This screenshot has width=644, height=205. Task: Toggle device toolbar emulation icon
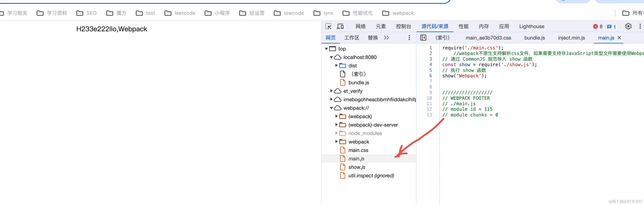coord(340,26)
